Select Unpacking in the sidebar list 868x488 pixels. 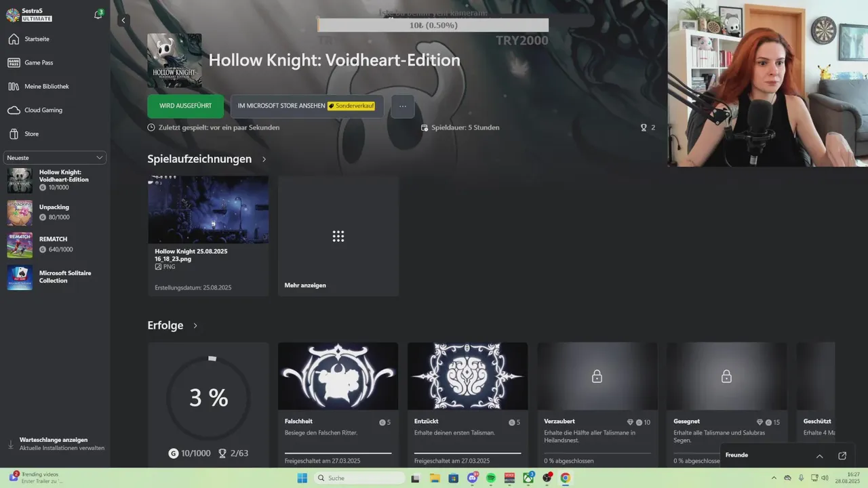55,212
